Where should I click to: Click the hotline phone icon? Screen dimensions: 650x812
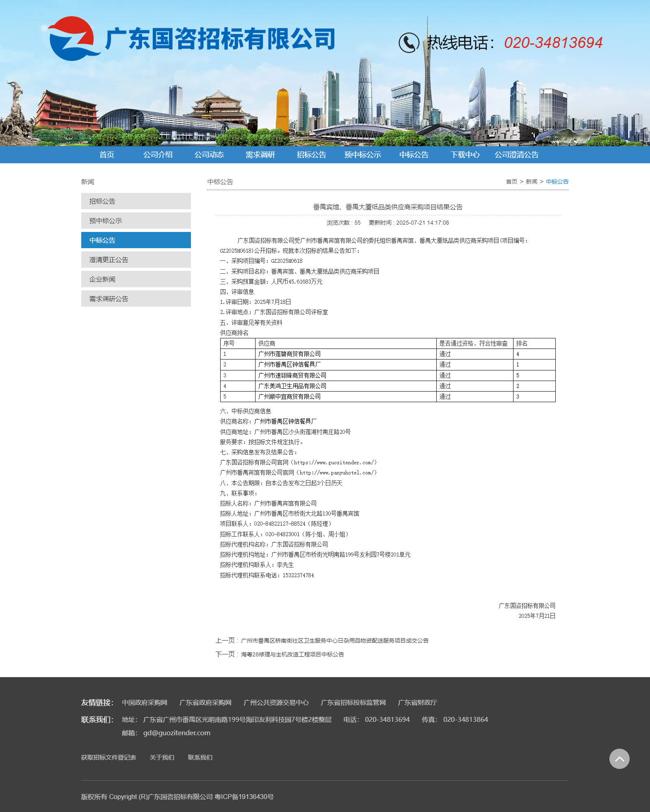coord(409,43)
